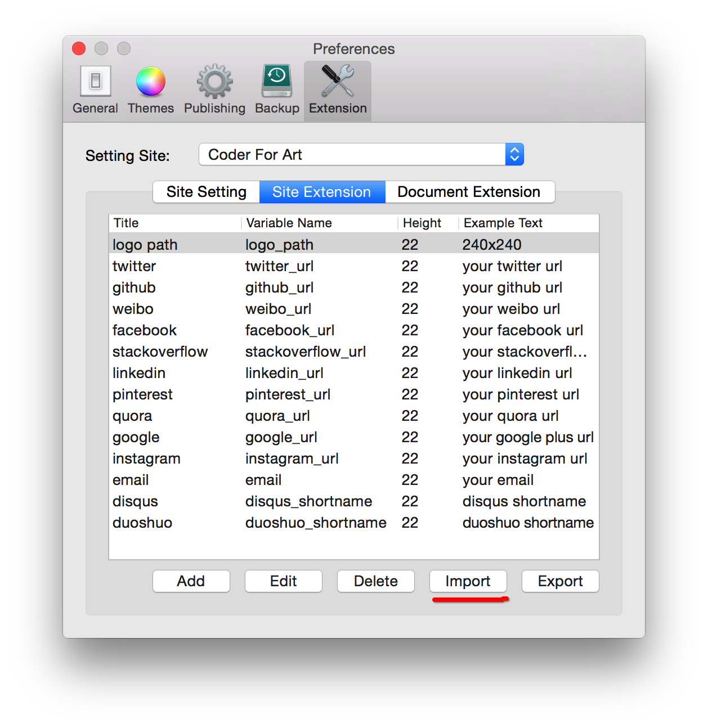Click the 'facebook_url' variable name cell
Image resolution: width=708 pixels, height=728 pixels.
pos(290,330)
